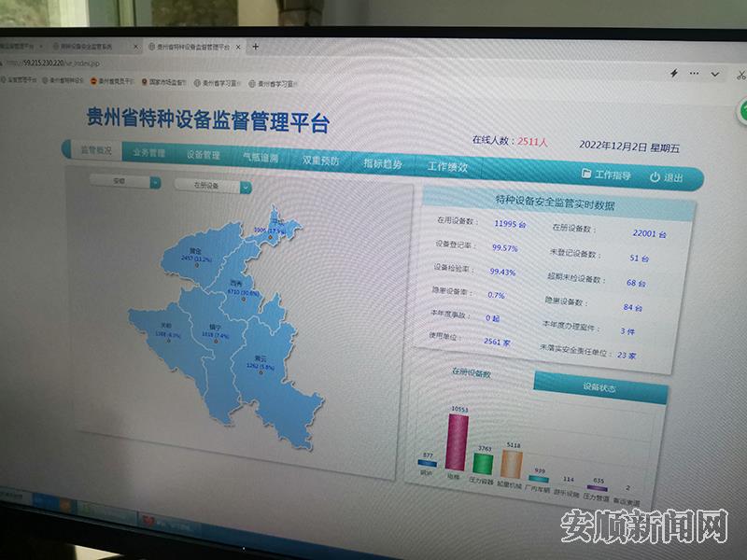Viewport: 747px width, 560px height.
Task: Close the active 贵州省特种设备监督管理平台 tab
Action: tap(238, 47)
